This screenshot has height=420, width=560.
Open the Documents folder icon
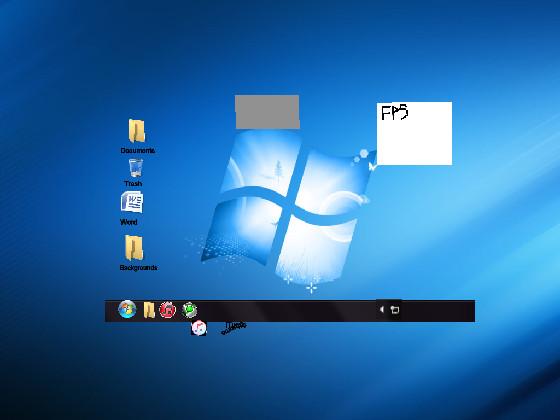point(137,131)
